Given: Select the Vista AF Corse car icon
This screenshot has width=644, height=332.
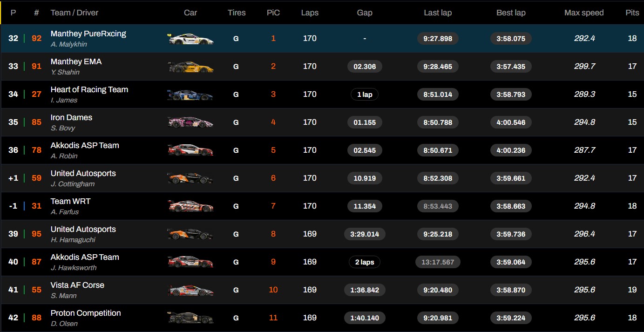Looking at the screenshot, I should tap(190, 290).
